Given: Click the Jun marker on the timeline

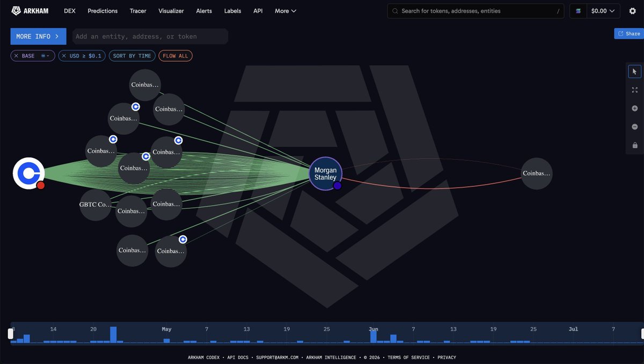Looking at the screenshot, I should point(374,329).
